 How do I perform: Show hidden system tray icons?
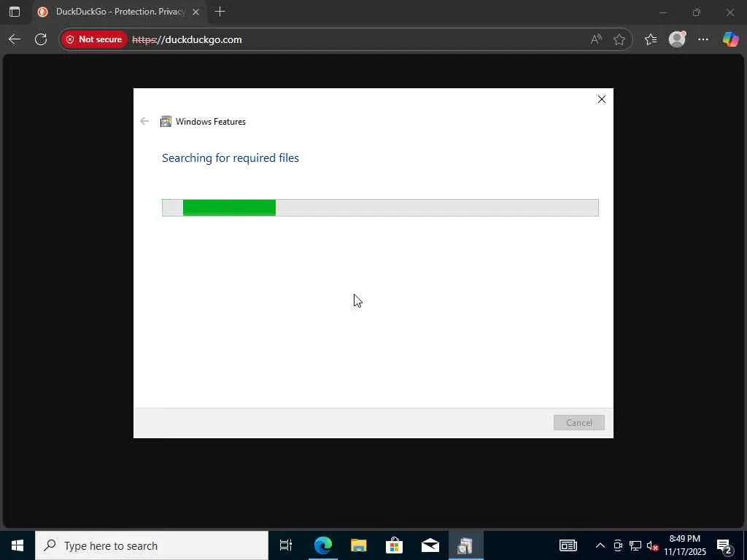[600, 545]
